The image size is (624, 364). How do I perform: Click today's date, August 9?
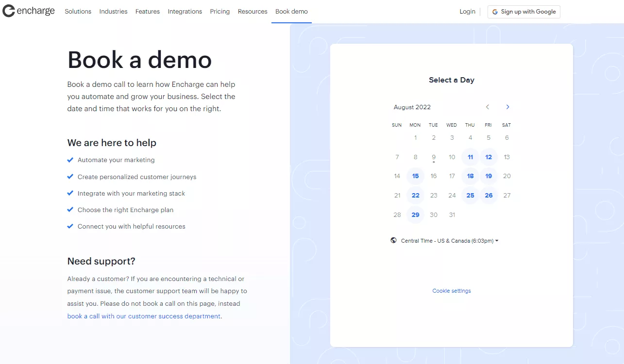(434, 157)
